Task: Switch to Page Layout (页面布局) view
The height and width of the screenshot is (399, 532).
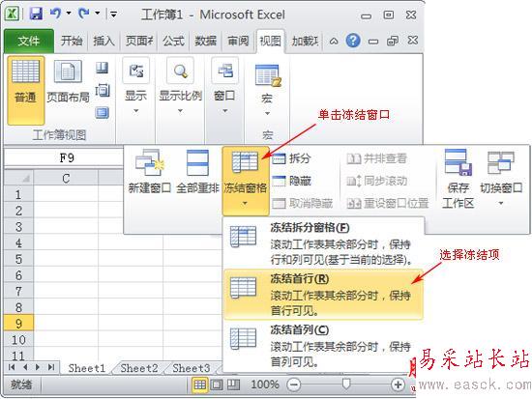Action: click(69, 81)
